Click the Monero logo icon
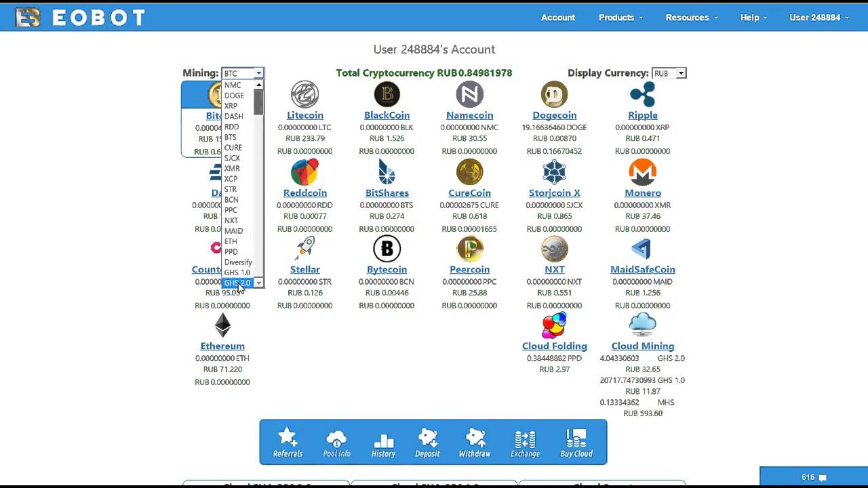Viewport: 868px width, 488px height. click(642, 172)
